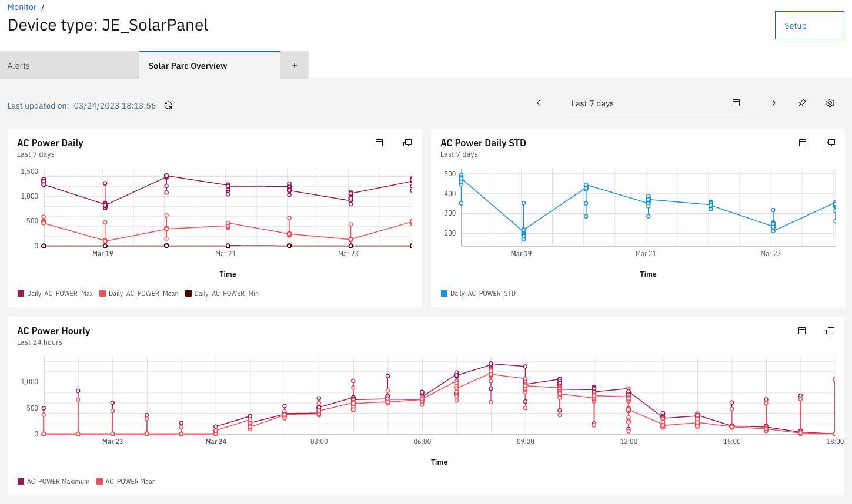Click AC Power Hourly card title
This screenshot has height=504, width=852.
(54, 331)
